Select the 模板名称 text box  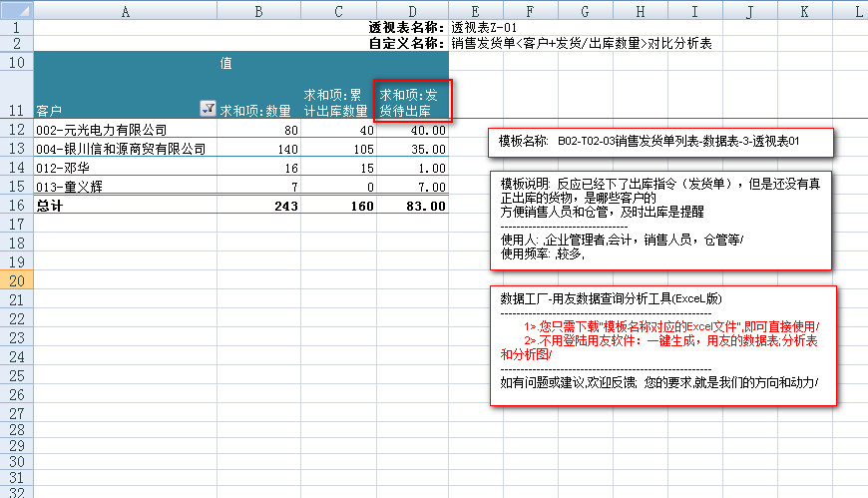coord(658,141)
